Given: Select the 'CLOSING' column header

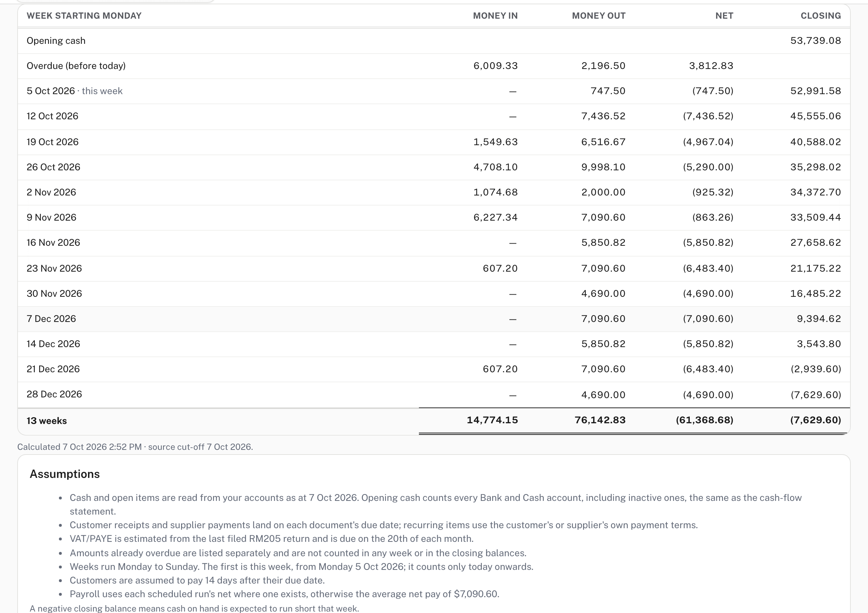Looking at the screenshot, I should 821,16.
